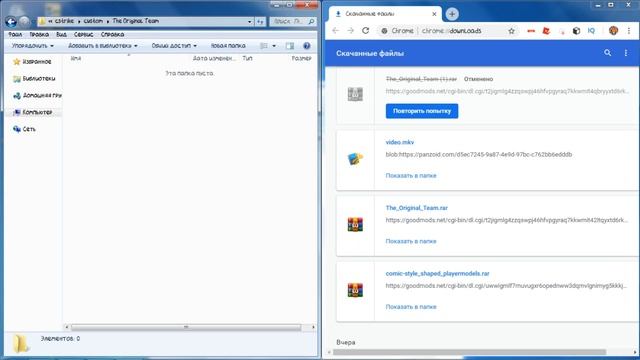This screenshot has height=360, width=640.
Task: Click the Explorer search field
Action: coord(293,21)
